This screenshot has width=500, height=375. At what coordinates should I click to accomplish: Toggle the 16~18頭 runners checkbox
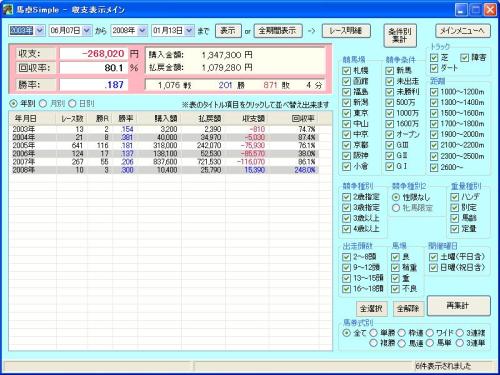(347, 289)
